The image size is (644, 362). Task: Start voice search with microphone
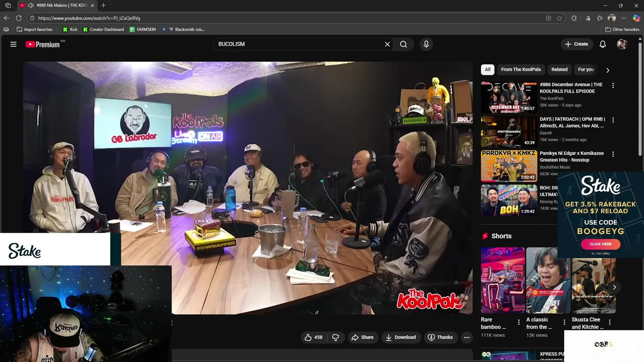(x=426, y=44)
